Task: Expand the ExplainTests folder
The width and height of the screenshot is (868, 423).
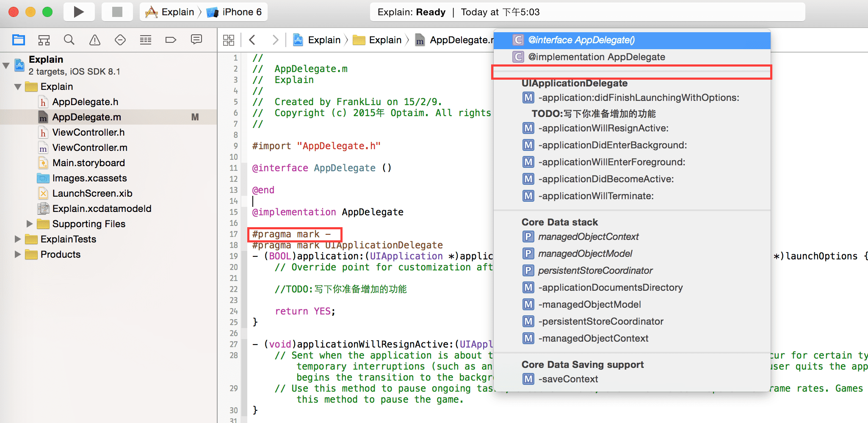Action: tap(18, 239)
